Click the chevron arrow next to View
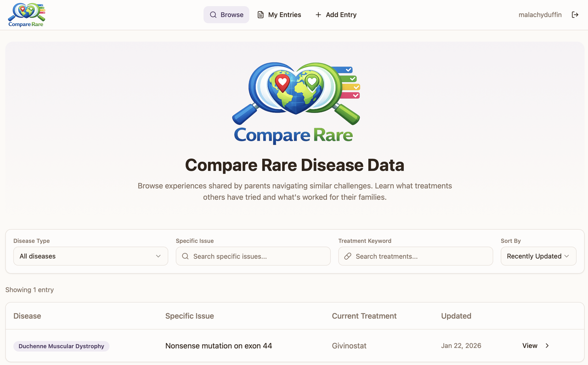 coord(547,346)
